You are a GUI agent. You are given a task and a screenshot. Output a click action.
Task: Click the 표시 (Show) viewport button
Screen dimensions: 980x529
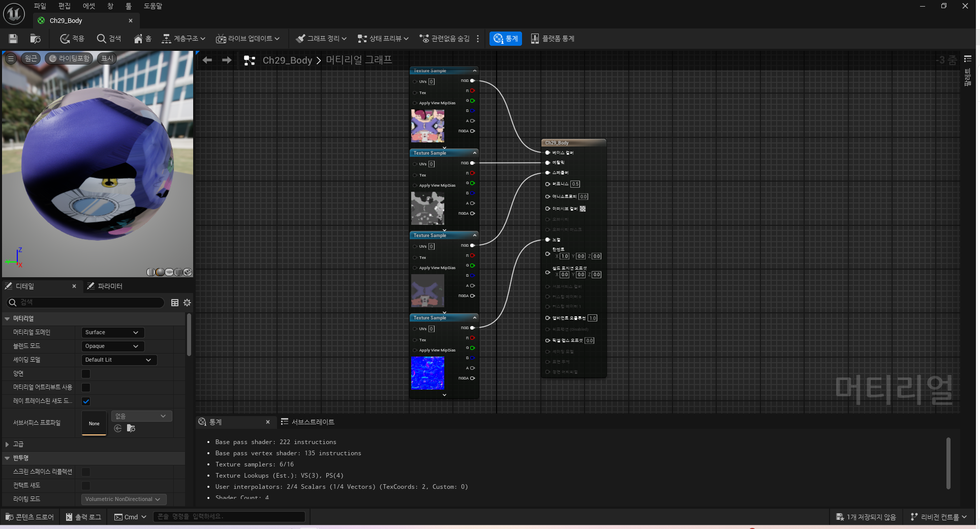click(x=107, y=58)
